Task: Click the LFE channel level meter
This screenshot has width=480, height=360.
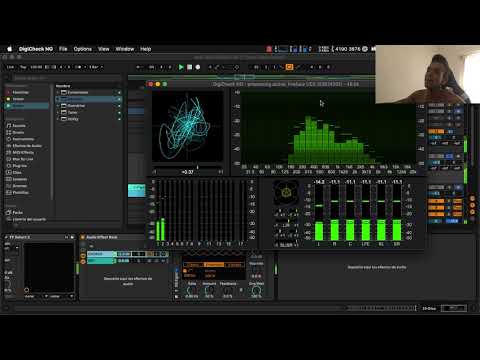Action: (x=366, y=212)
